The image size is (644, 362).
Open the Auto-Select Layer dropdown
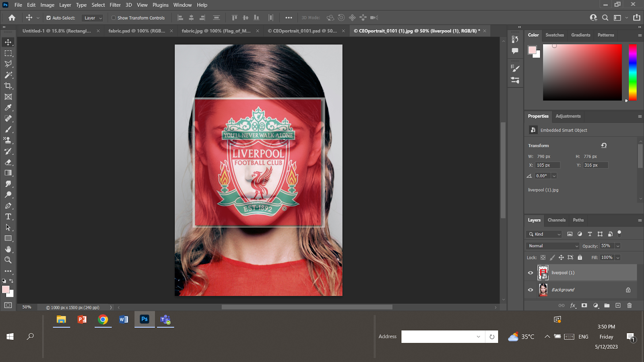(93, 18)
